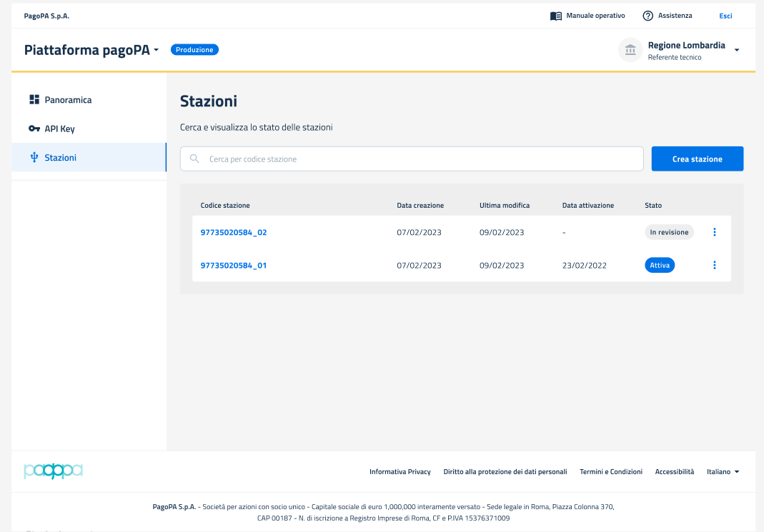
Task: Expand the Regione Lombardia account dropdown arrow
Action: click(737, 50)
